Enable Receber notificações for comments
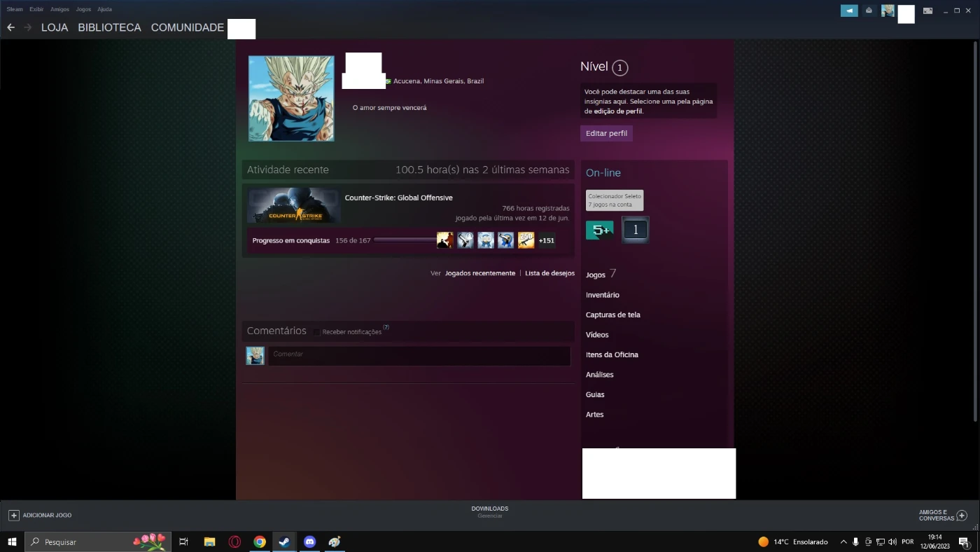The height and width of the screenshot is (552, 980). coord(316,332)
